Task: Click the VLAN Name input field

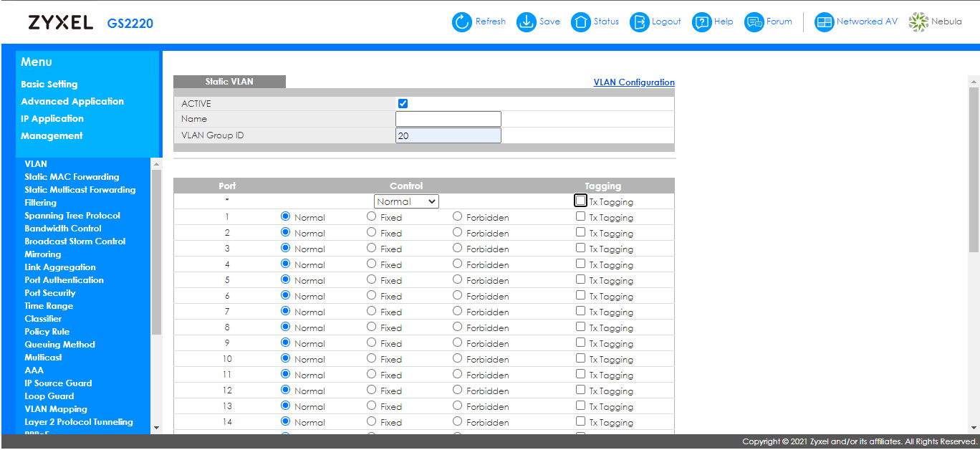Action: click(448, 119)
